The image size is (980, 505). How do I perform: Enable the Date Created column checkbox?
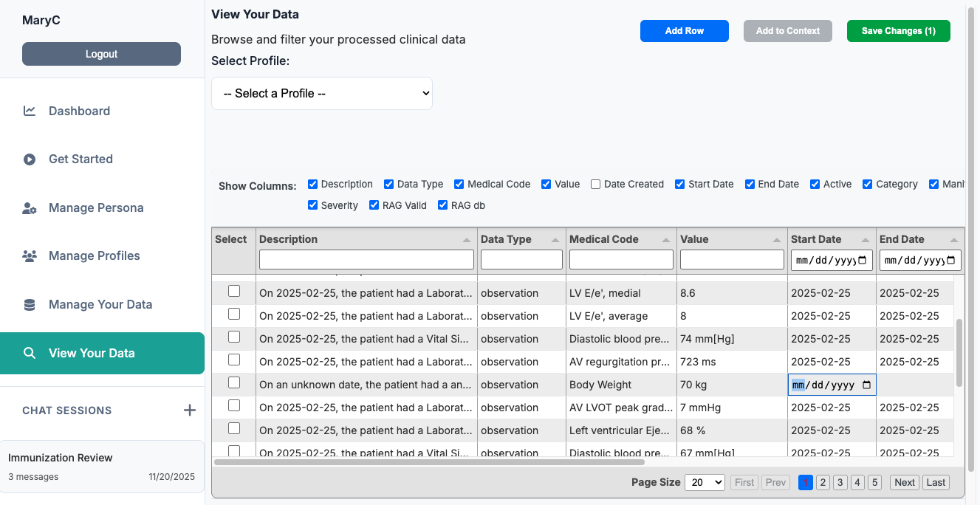pyautogui.click(x=594, y=184)
